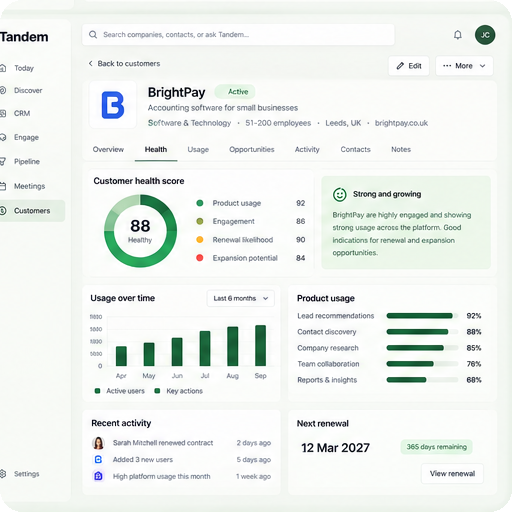This screenshot has width=512, height=512.
Task: Click the Contact discovery progress bar
Action: [x=422, y=332]
